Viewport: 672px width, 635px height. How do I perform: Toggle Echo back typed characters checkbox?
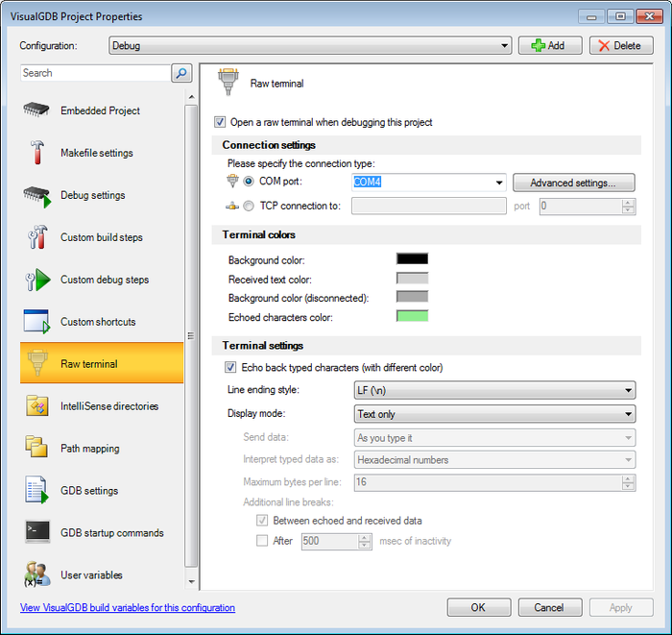(230, 367)
